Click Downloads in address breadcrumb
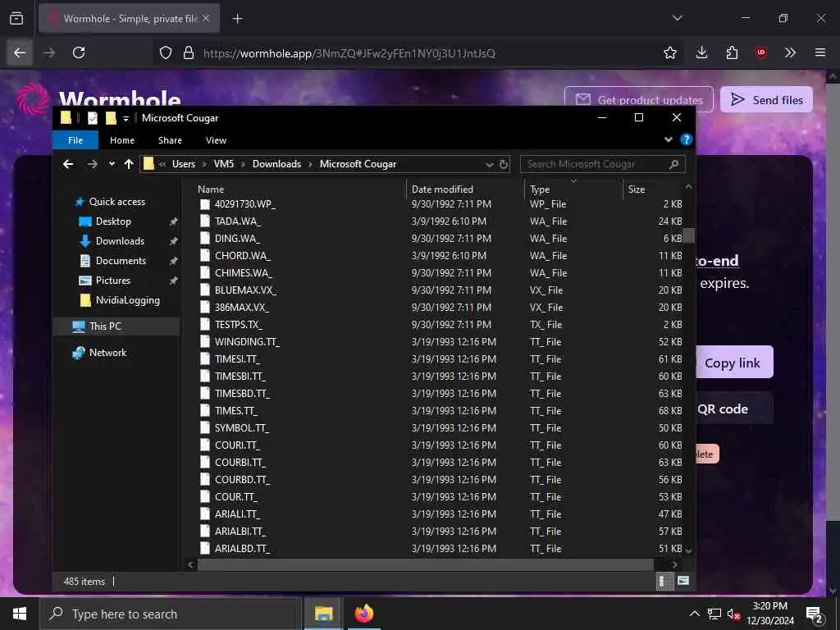 pyautogui.click(x=276, y=164)
